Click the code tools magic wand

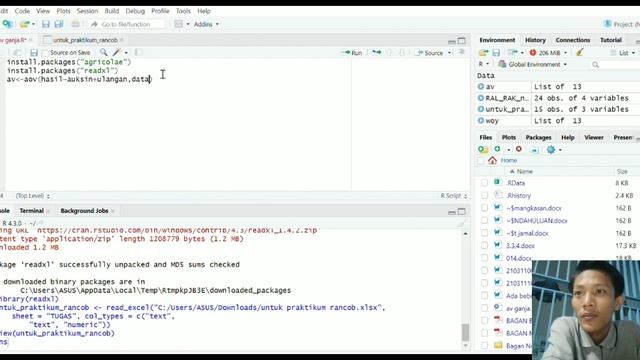(117, 52)
